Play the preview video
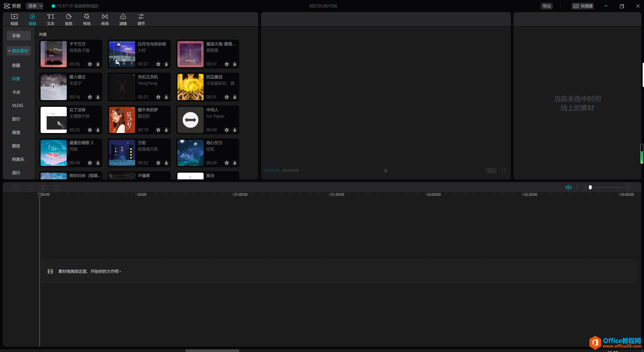Screen dimensions: 644x352 point(386,171)
